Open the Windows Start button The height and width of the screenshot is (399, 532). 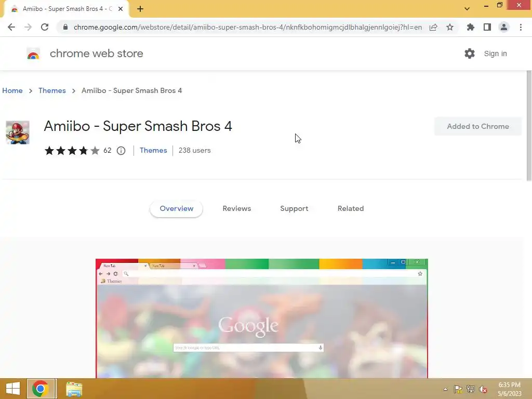click(13, 389)
